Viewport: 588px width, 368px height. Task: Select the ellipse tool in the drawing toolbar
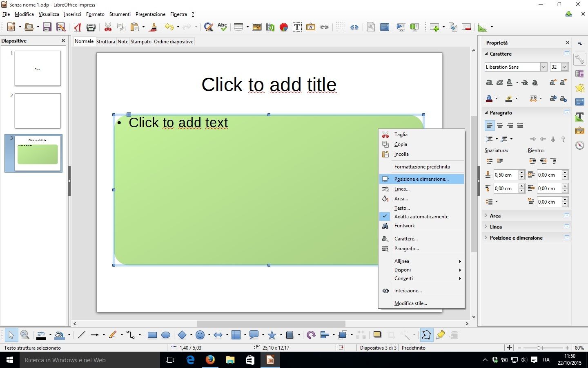(166, 335)
